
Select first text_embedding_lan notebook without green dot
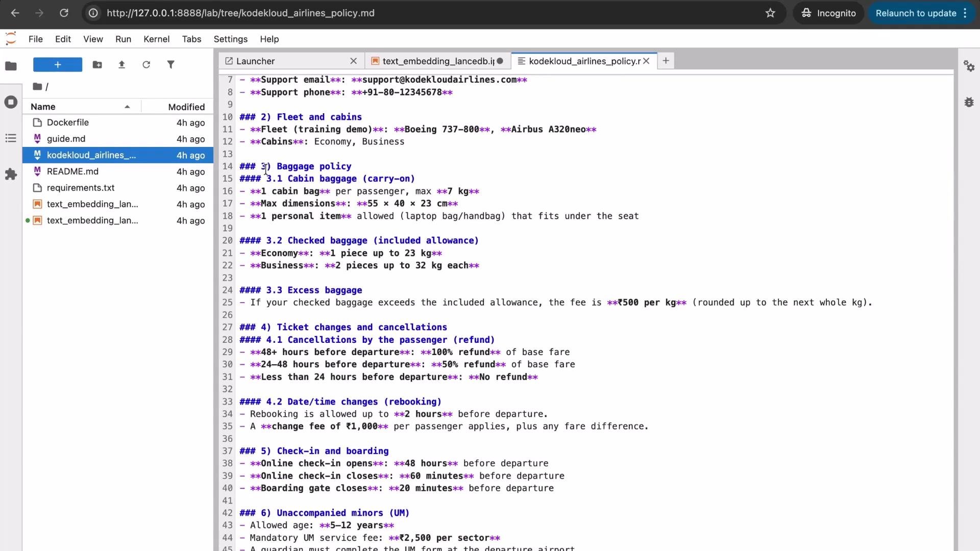click(x=118, y=204)
